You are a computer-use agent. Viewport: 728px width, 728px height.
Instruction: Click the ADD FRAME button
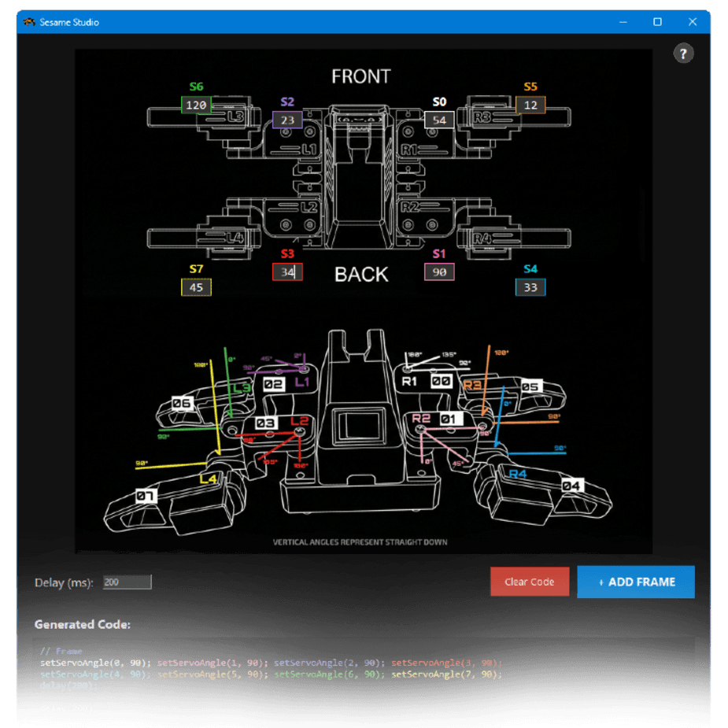(x=636, y=582)
